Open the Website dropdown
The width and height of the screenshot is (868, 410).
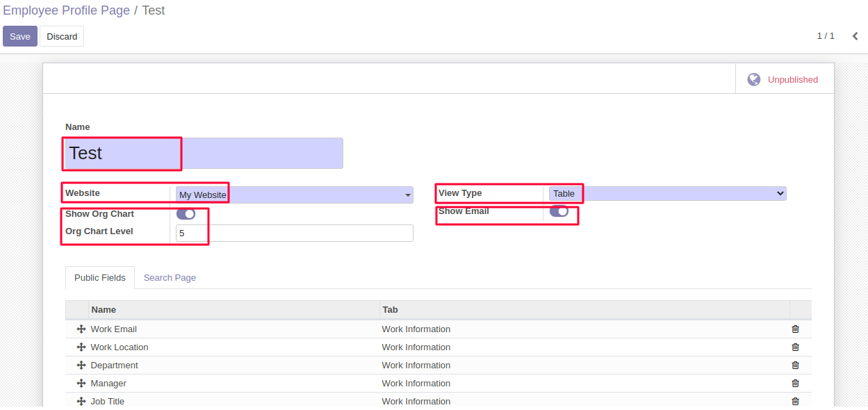pos(294,195)
